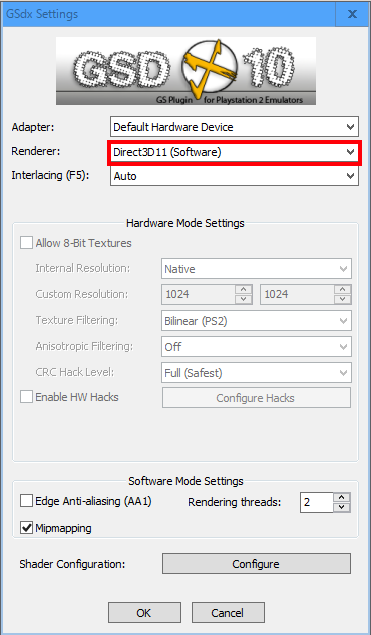
Task: Open the Internal Resolution dropdown
Action: pyautogui.click(x=256, y=269)
